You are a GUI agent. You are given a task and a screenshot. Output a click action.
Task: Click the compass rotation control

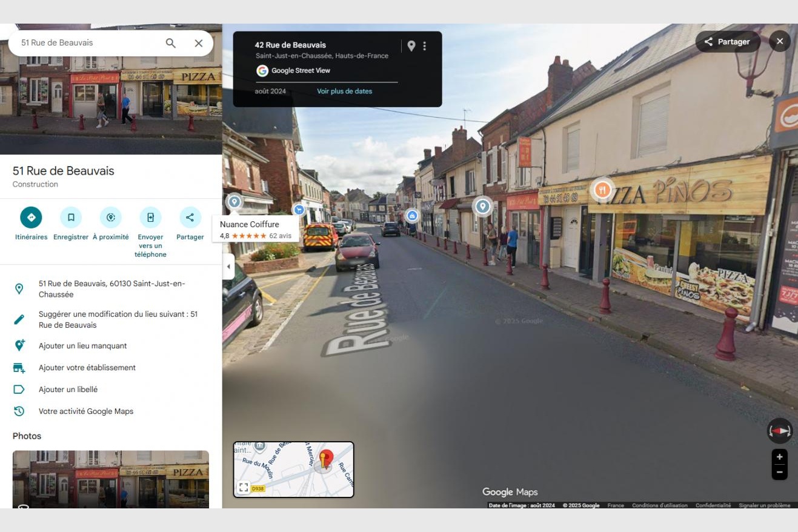[x=779, y=431]
